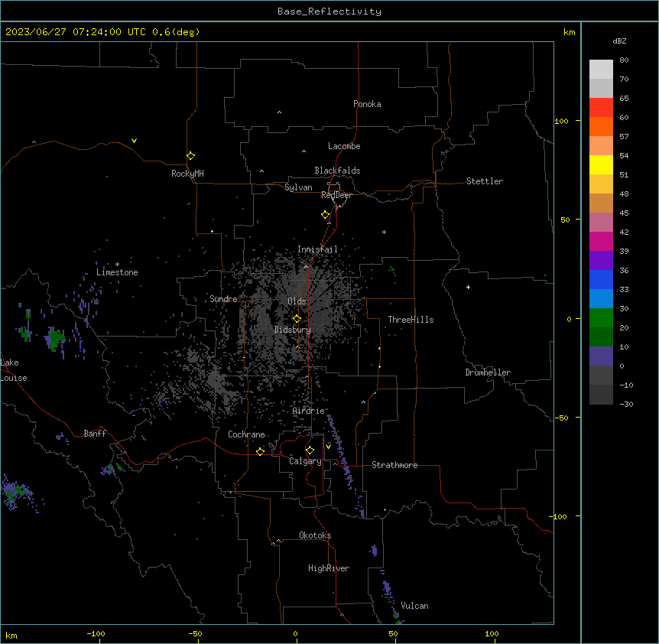659x644 pixels.
Task: Click the yellow diamond marker above RockyMH
Action: [x=190, y=156]
